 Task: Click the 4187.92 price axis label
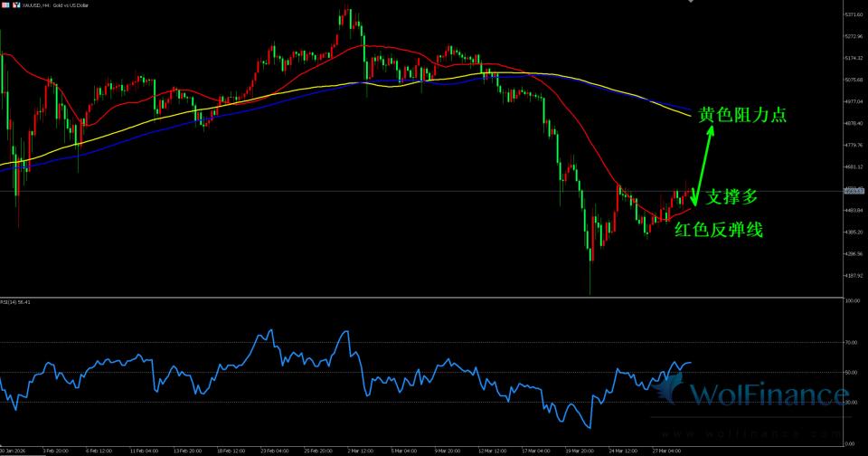pos(854,277)
